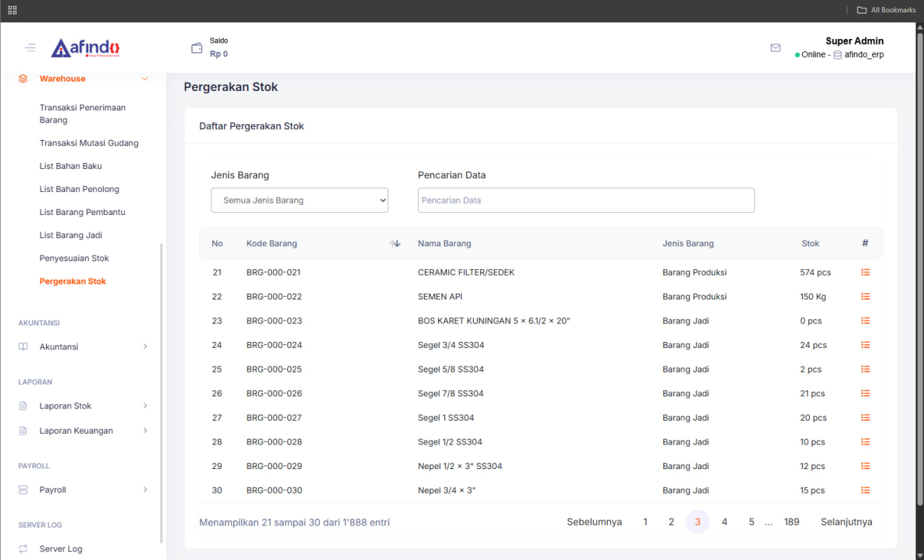924x560 pixels.
Task: Focus the Pencarian Data search field
Action: coord(586,201)
